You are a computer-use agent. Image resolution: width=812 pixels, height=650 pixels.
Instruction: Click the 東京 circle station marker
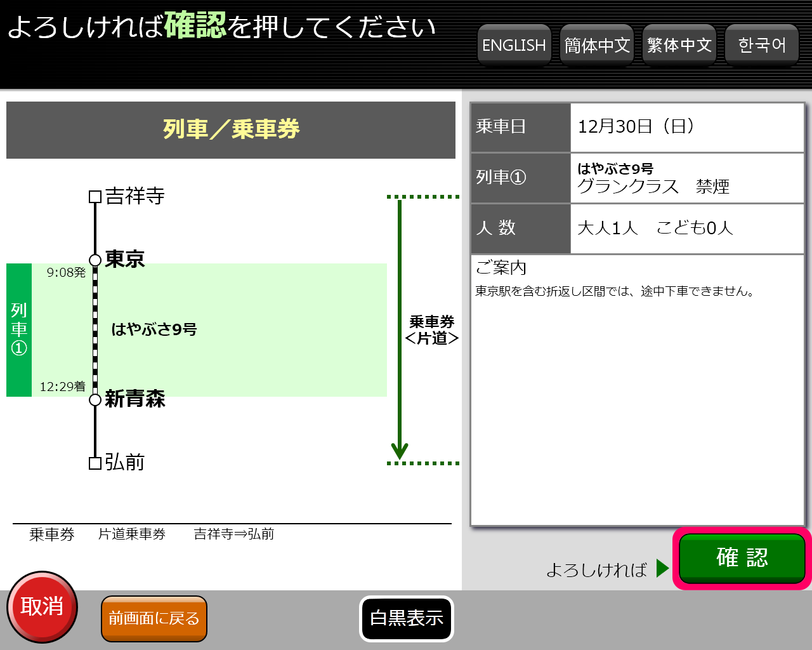pos(95,260)
